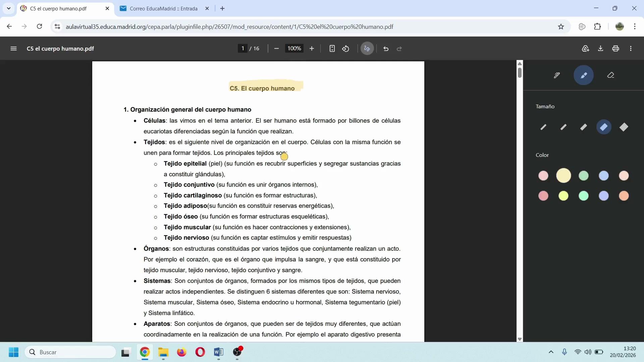
Task: Print the PDF document
Action: (615, 49)
